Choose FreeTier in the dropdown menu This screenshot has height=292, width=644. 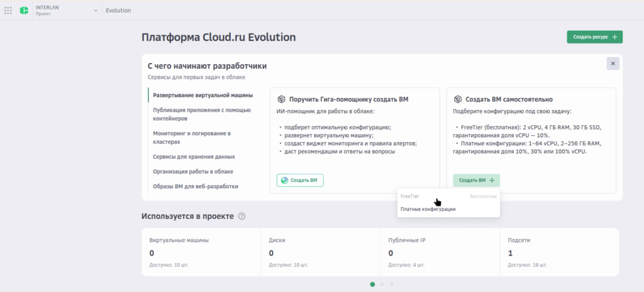point(448,196)
